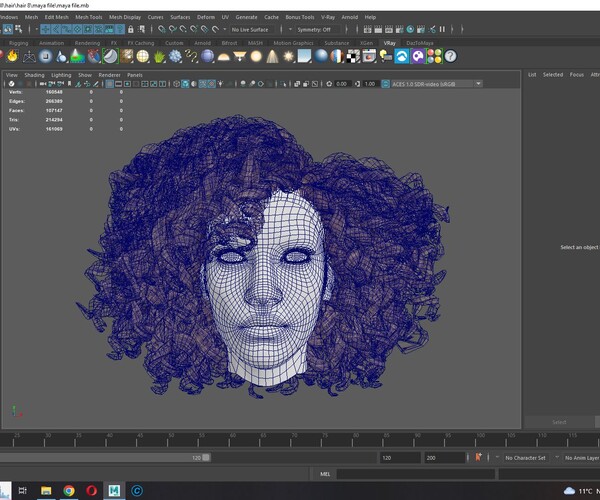Create a V-Ray sphere light

click(256, 56)
